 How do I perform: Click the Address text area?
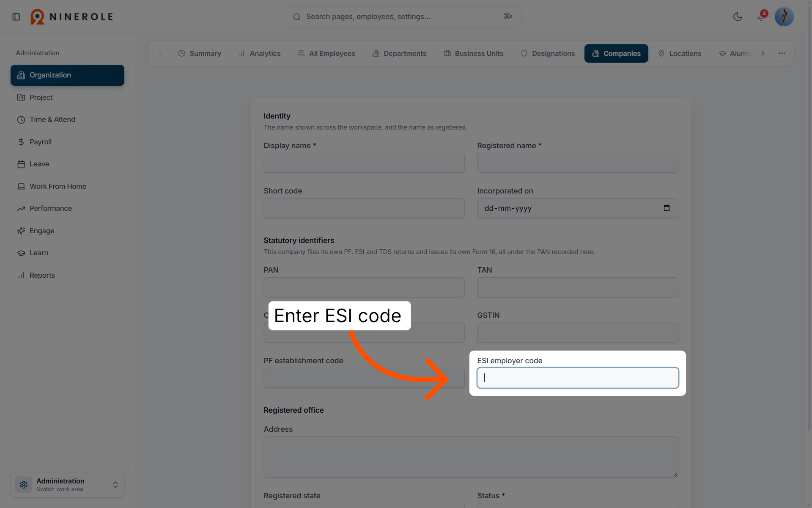click(471, 457)
